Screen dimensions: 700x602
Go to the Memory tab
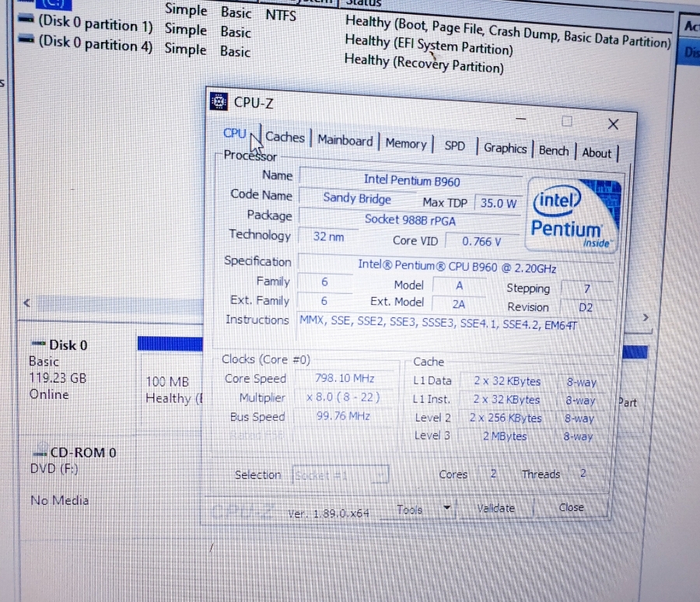tap(406, 143)
